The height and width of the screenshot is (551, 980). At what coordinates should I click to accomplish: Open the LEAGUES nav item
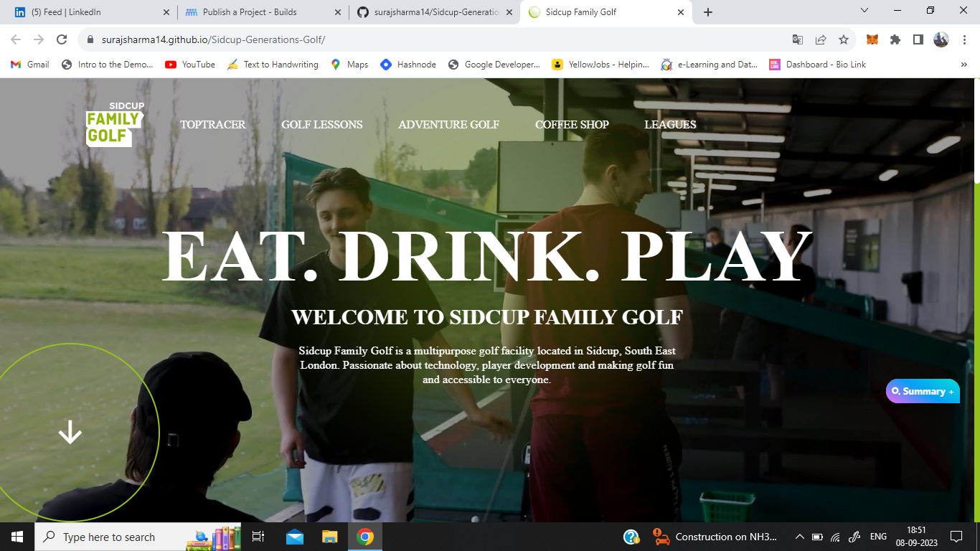pyautogui.click(x=670, y=125)
